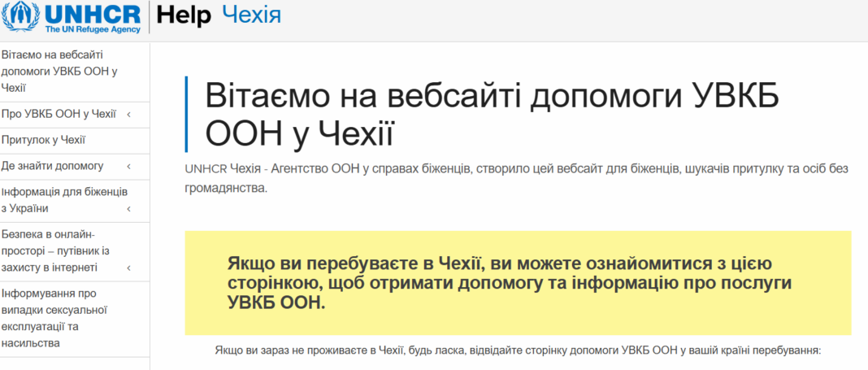This screenshot has height=370, width=868.
Task: Open 'Вітаємо на вебсайті допомоги УВКБ ООН' sidebar item
Action: [x=60, y=72]
